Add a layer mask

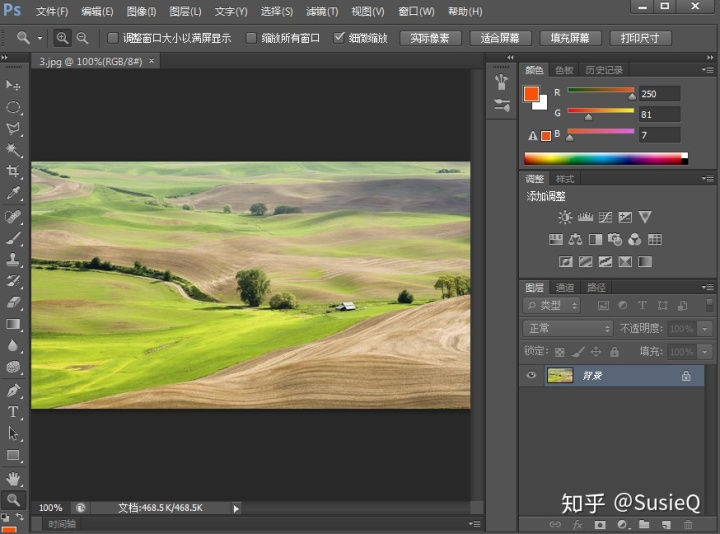click(600, 524)
